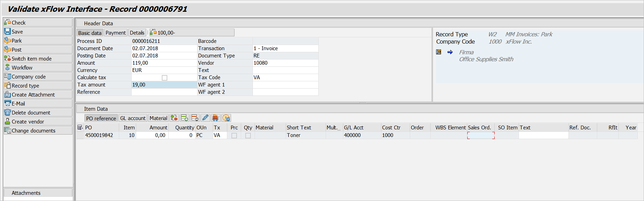Screen dimensions: 644x201
Task: Switch to the Payment tab
Action: click(x=115, y=33)
